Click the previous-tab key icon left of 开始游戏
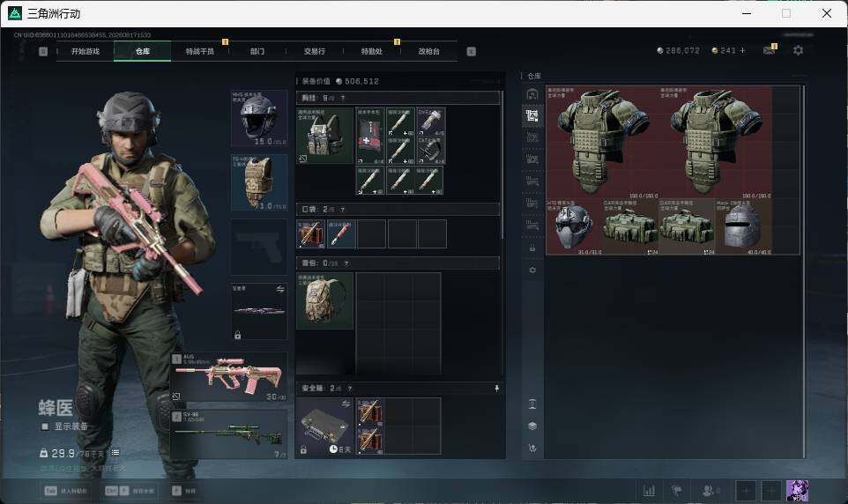848x504 pixels. click(x=43, y=51)
